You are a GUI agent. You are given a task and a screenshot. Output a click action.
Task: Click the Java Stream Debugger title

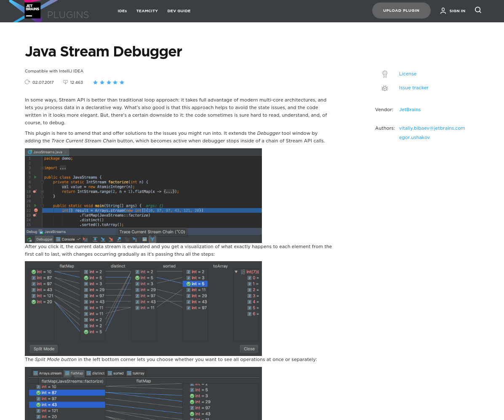click(104, 51)
